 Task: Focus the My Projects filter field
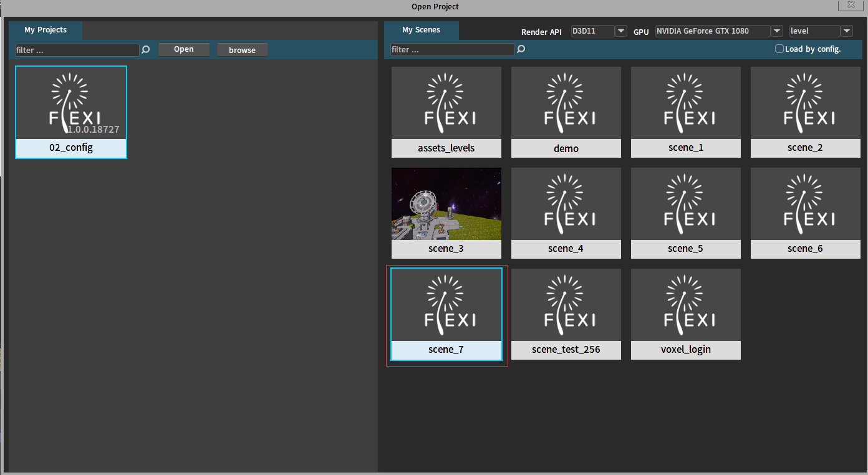[77, 50]
